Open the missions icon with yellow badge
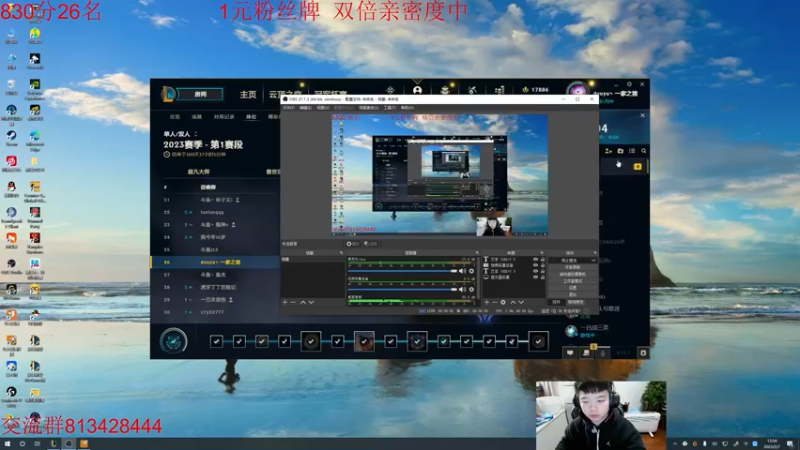 click(x=586, y=352)
